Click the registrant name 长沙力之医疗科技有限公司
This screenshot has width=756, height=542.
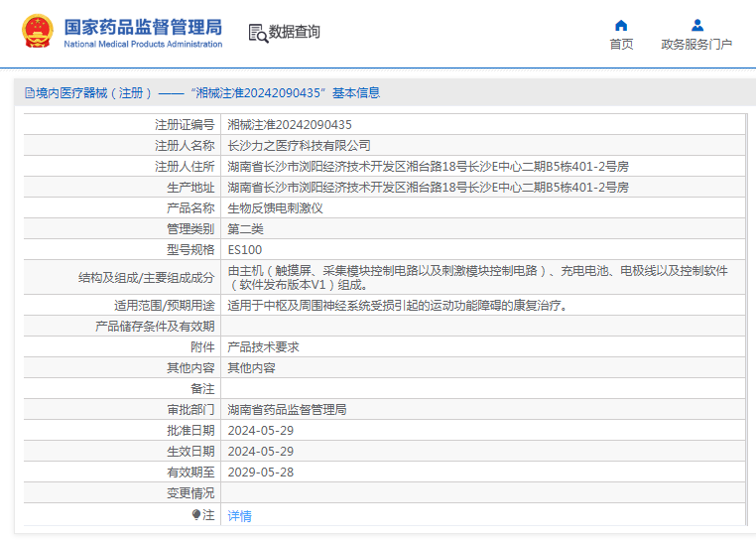click(299, 146)
